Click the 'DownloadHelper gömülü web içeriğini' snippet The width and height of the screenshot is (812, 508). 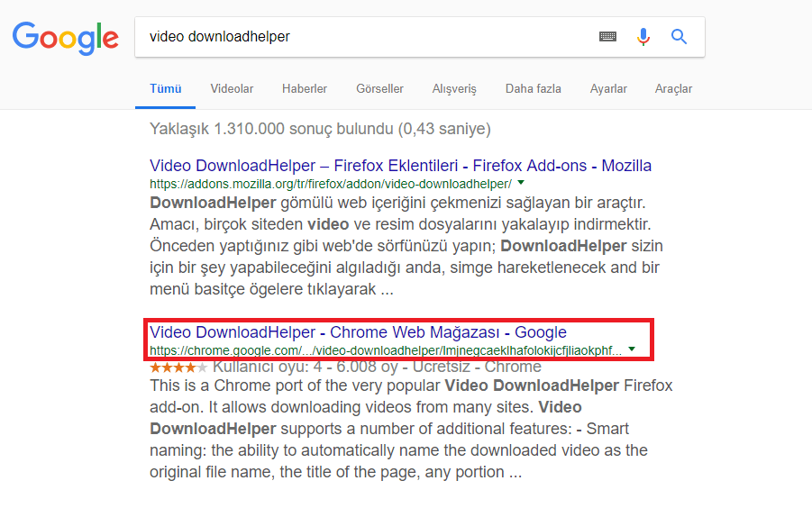[406, 246]
